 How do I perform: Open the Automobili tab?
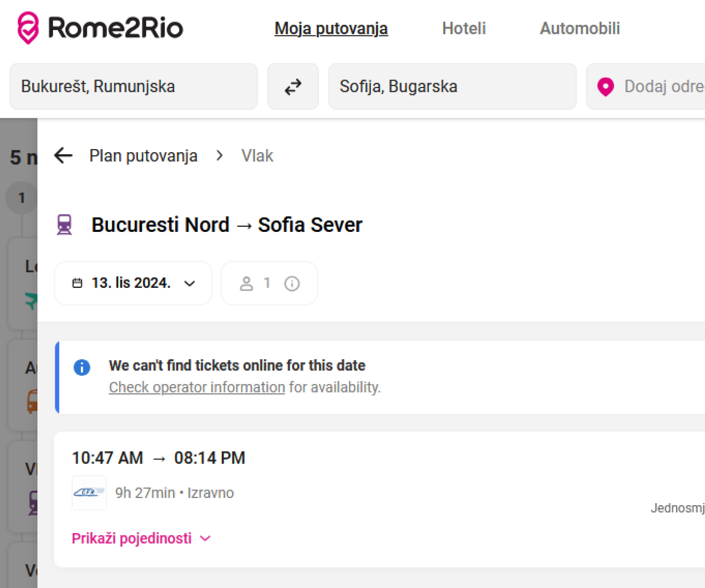[x=579, y=28]
